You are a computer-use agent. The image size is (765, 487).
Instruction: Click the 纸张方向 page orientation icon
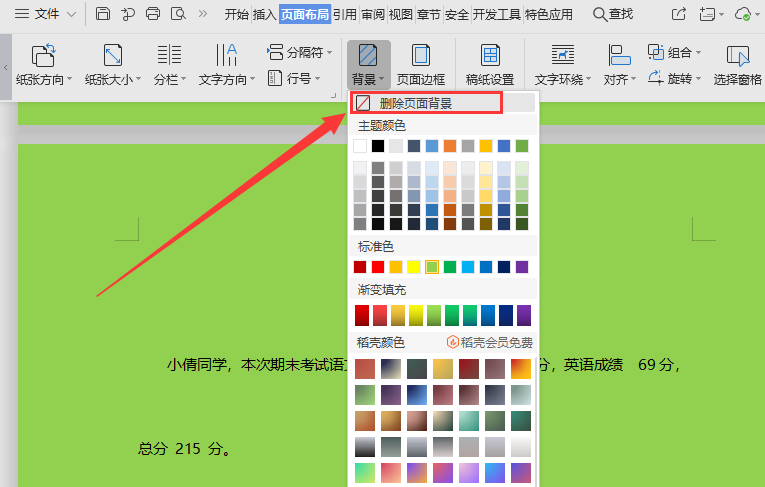[43, 56]
